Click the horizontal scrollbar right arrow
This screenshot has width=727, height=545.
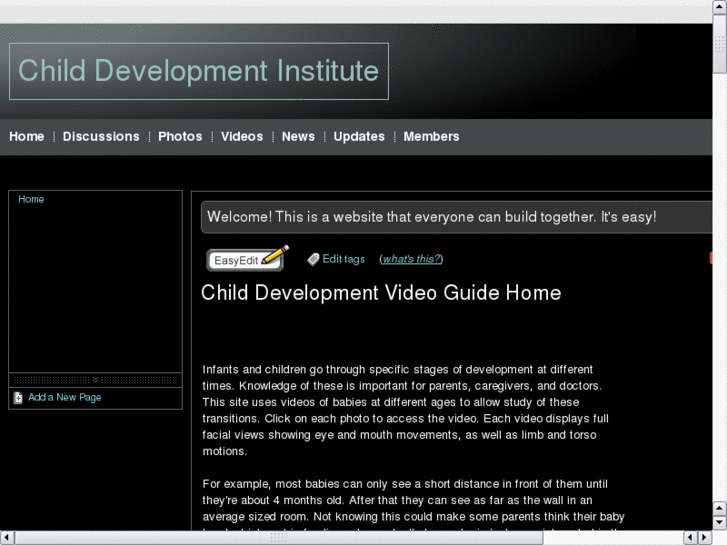705,538
